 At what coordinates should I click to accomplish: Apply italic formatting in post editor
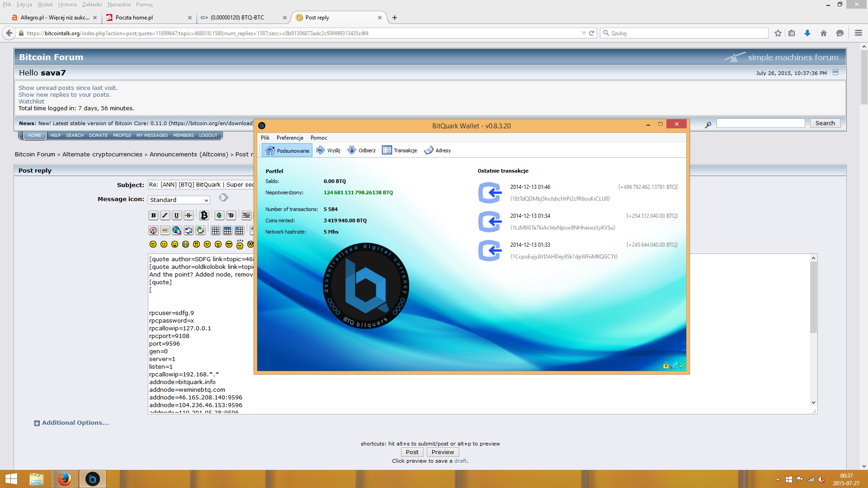tap(165, 216)
